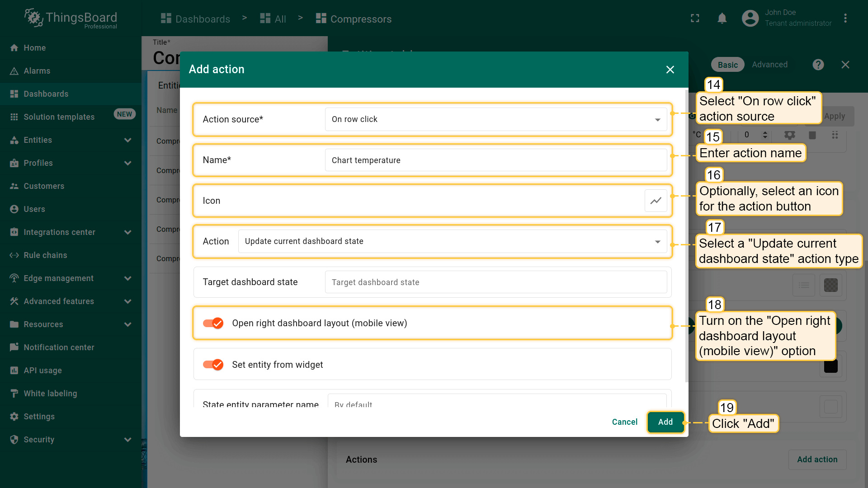Image resolution: width=868 pixels, height=488 pixels.
Task: Switch to Advanced mode
Action: (x=769, y=65)
